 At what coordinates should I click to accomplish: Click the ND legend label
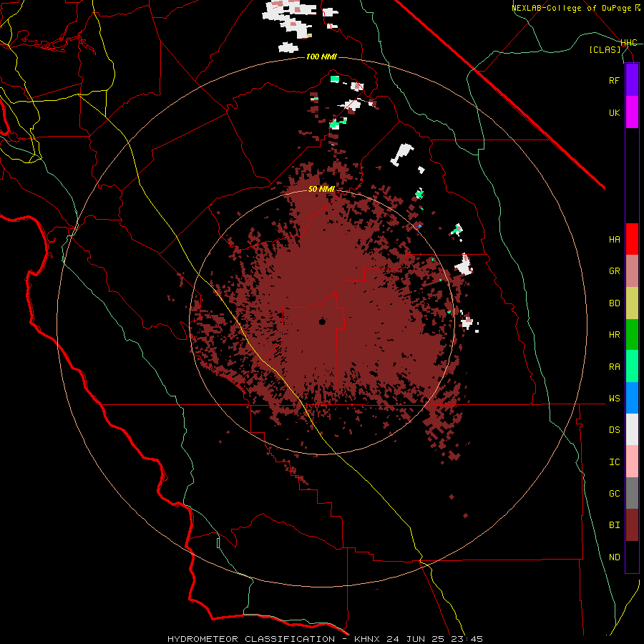pos(614,557)
